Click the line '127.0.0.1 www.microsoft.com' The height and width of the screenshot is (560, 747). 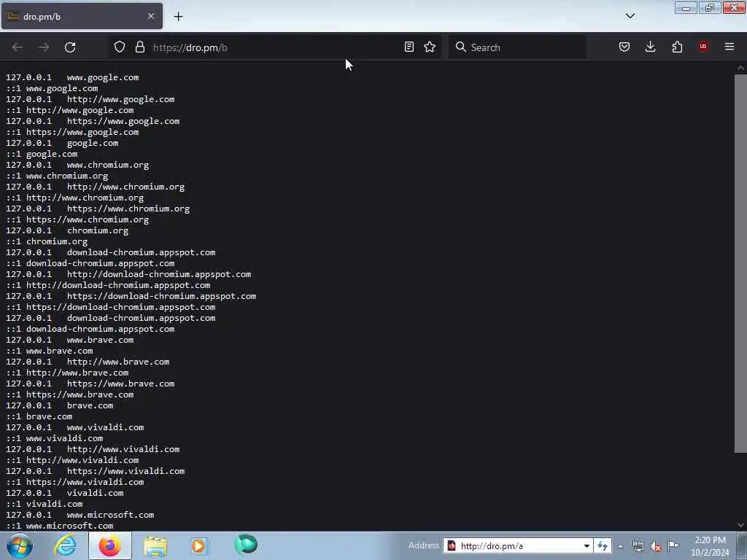coord(80,515)
